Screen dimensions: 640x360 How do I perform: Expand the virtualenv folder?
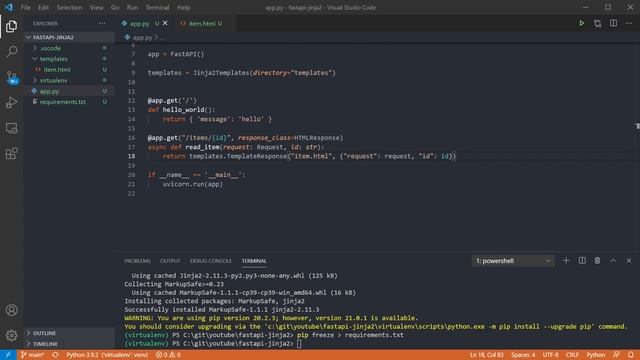pos(69,80)
